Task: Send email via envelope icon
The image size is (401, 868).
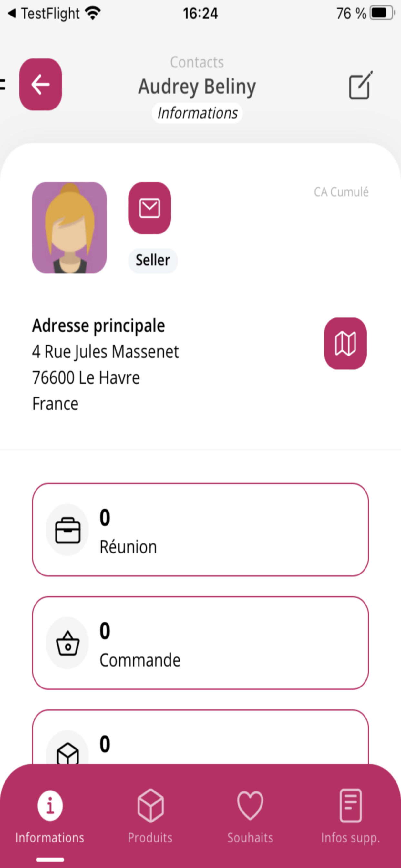Action: [149, 208]
